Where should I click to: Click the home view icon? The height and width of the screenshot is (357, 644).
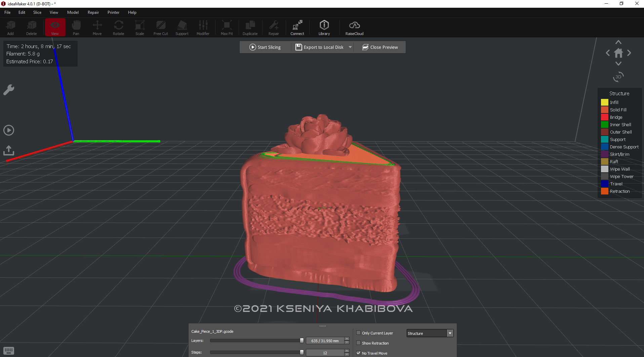coord(618,53)
